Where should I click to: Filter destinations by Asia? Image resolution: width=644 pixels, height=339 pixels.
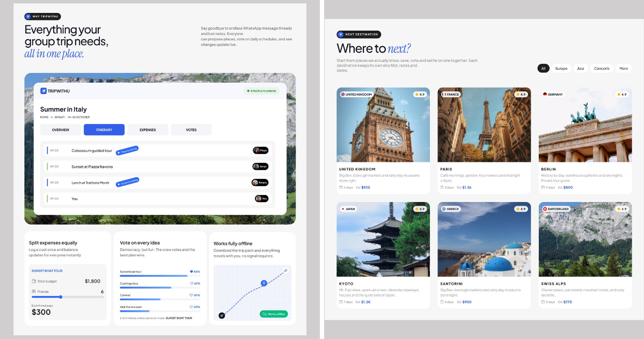tap(581, 68)
